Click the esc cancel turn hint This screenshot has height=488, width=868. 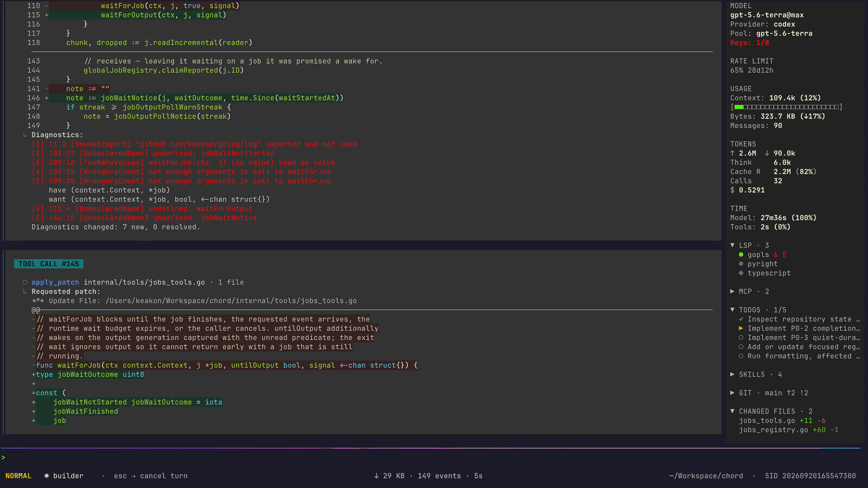(x=151, y=476)
